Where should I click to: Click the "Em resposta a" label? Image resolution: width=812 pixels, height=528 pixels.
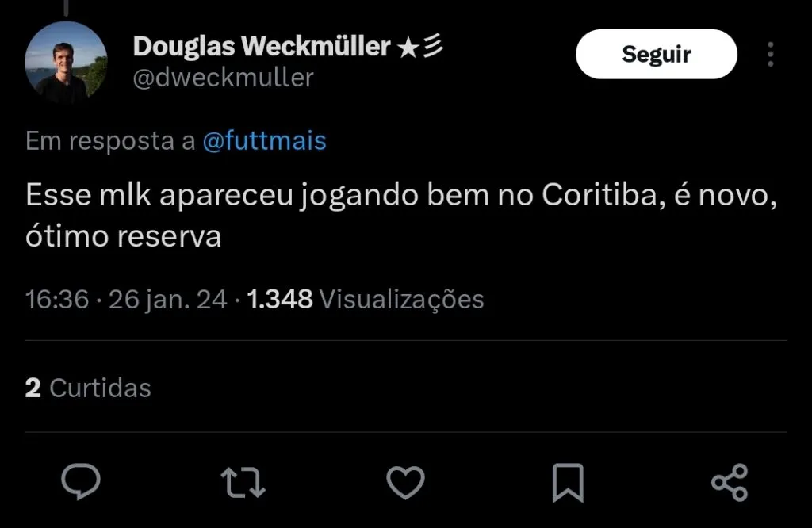point(110,141)
